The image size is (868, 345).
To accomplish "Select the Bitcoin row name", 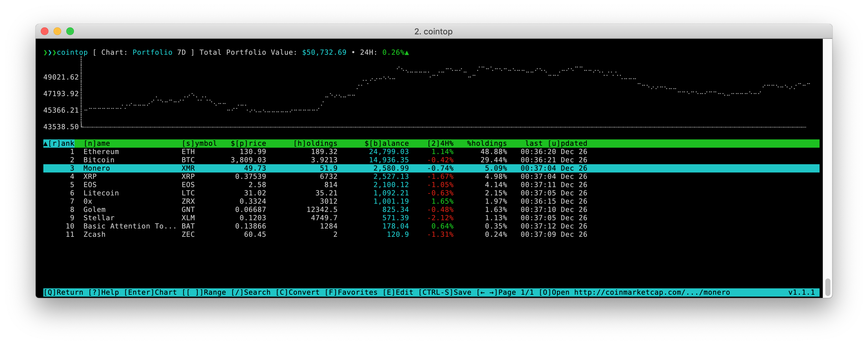I will [99, 160].
